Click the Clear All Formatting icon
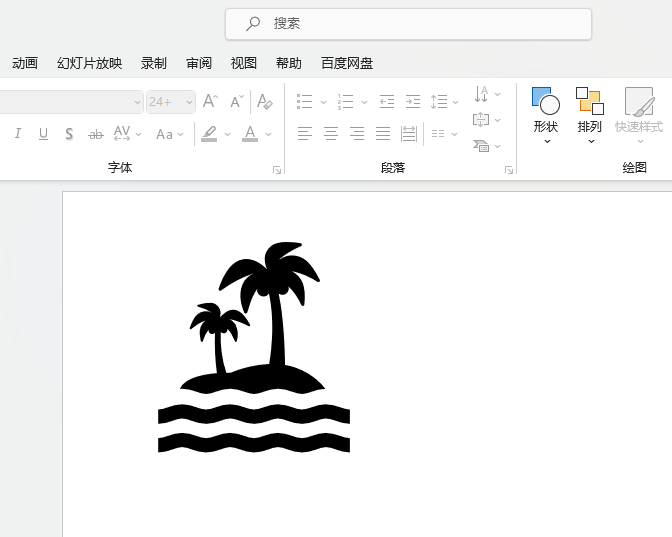Viewport: 672px width, 537px height. tap(264, 102)
